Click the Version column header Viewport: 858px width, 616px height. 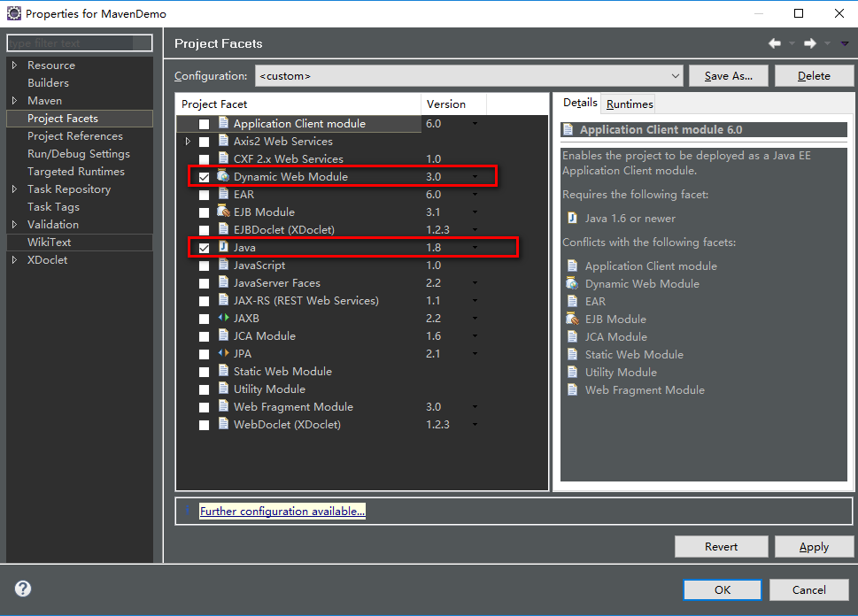(x=453, y=104)
